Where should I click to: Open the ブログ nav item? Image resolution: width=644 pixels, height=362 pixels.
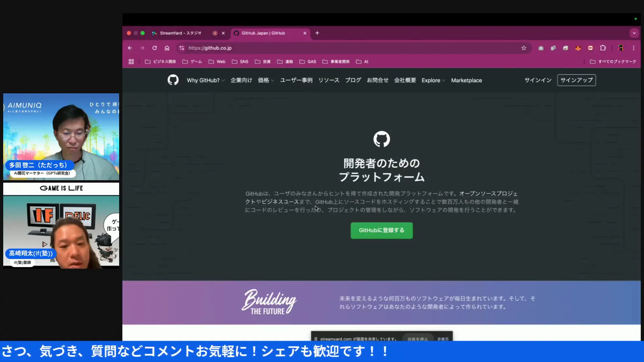(x=353, y=80)
